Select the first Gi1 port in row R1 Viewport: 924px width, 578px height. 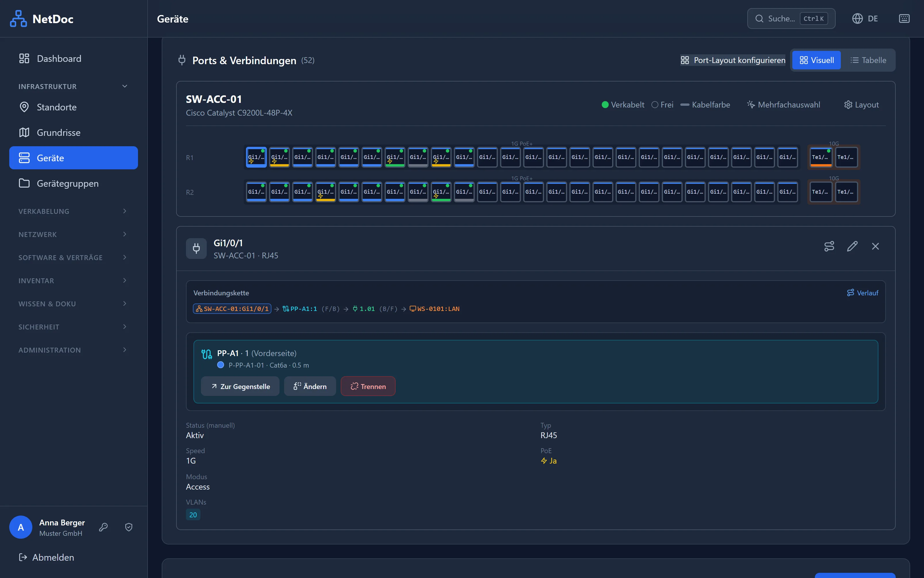[x=256, y=157]
